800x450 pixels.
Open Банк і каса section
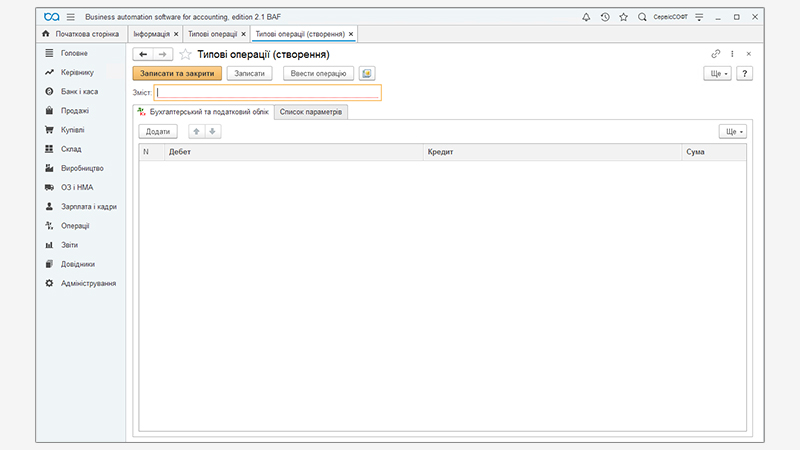(76, 91)
